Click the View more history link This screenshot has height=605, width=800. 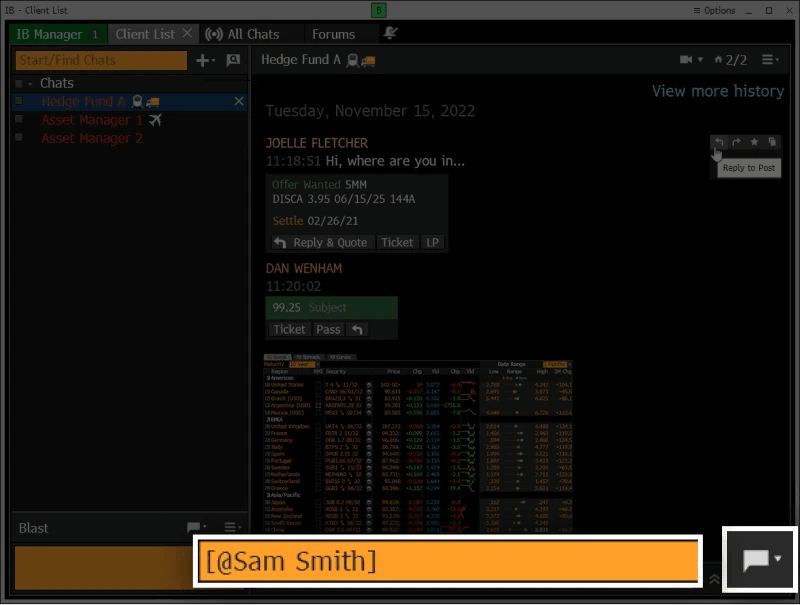coord(717,91)
